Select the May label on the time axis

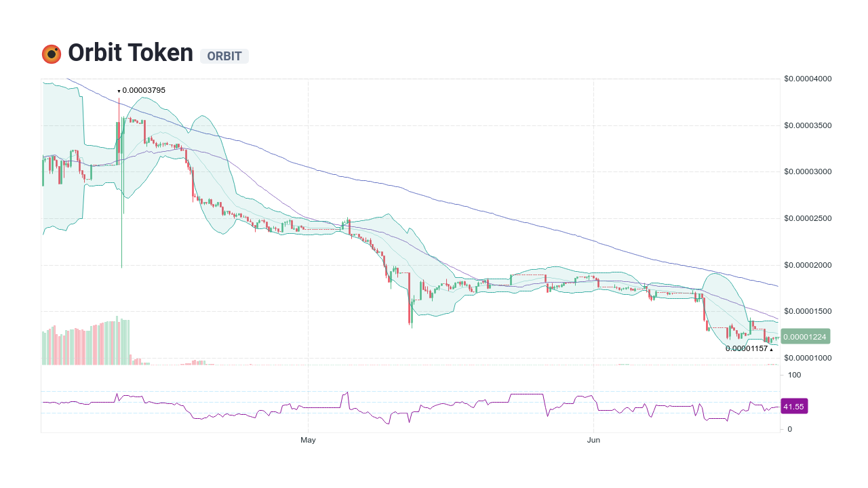click(x=308, y=439)
